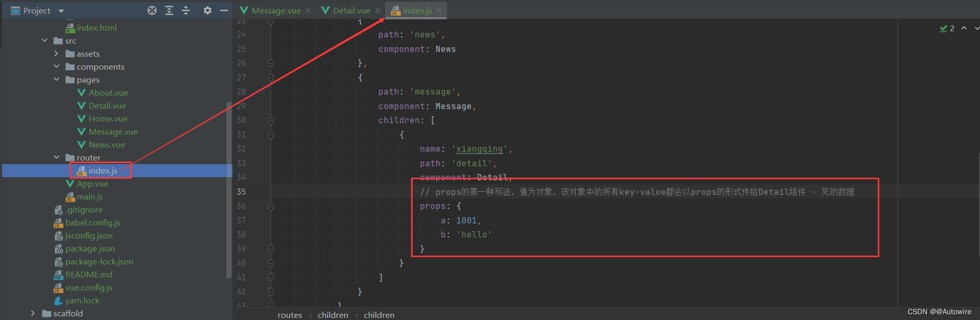Screen dimensions: 980x320
Task: Switch to Detail.vue editor tab
Action: [351, 10]
